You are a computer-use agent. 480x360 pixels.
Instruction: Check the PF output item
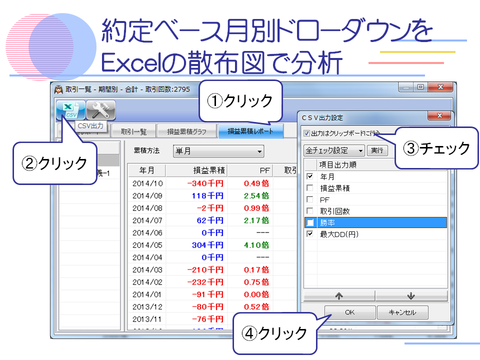(310, 199)
